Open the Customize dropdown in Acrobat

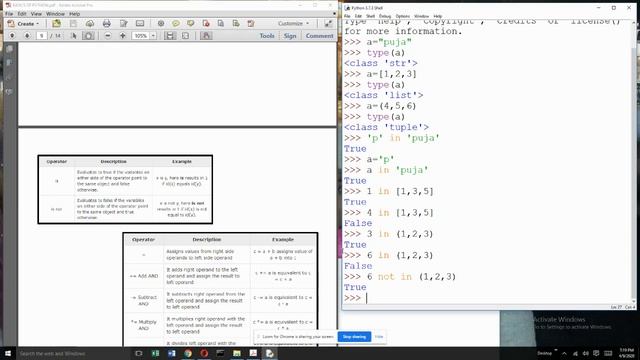tap(293, 24)
